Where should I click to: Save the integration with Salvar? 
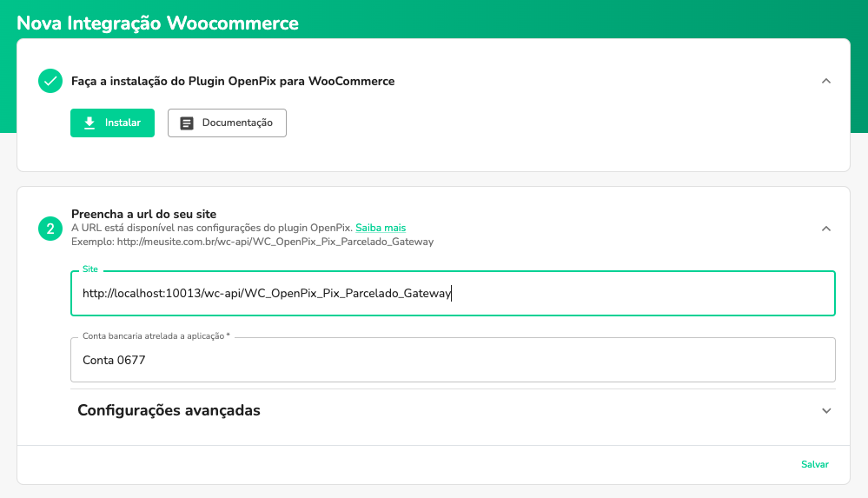(x=814, y=465)
